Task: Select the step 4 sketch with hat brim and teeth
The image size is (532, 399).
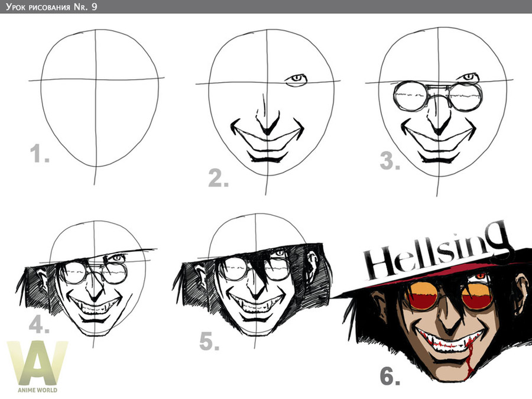Action: (x=86, y=284)
